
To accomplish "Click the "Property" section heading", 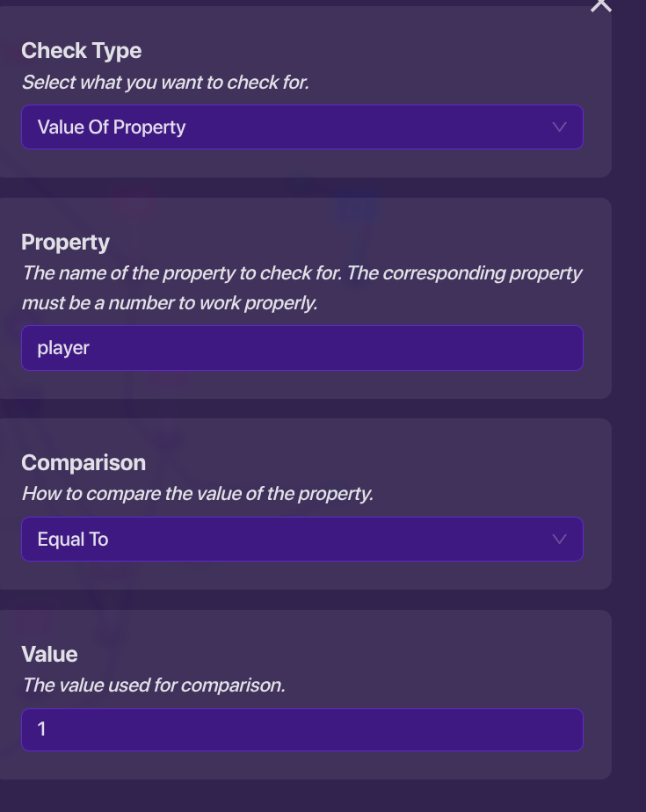I will point(65,243).
